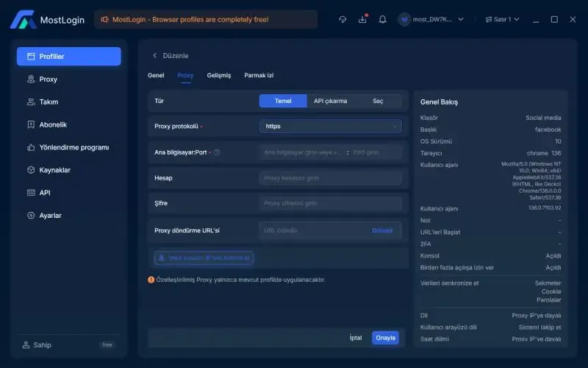Click the Sahip owner profile icon
Image resolution: width=588 pixels, height=368 pixels.
click(26, 344)
